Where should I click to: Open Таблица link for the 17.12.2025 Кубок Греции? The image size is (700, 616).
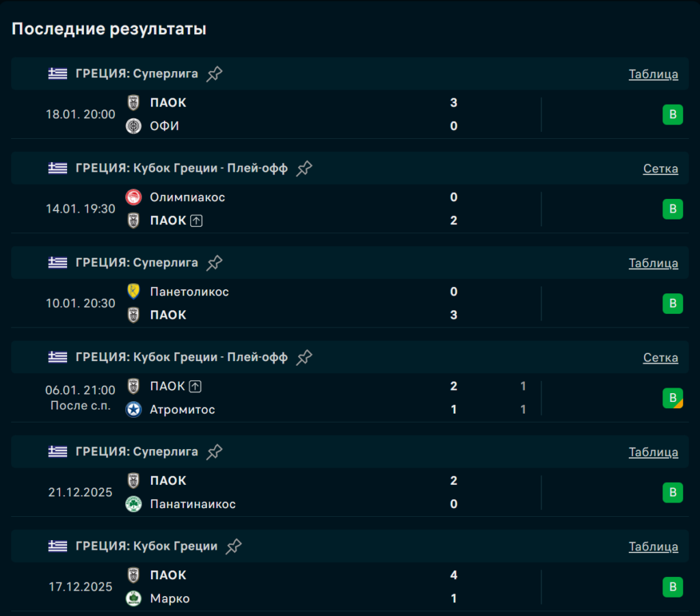(x=653, y=547)
